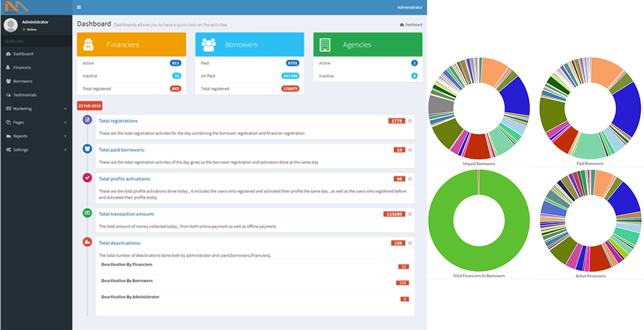Click the 22 Feb 2018 date label
644x330 pixels.
pos(89,105)
